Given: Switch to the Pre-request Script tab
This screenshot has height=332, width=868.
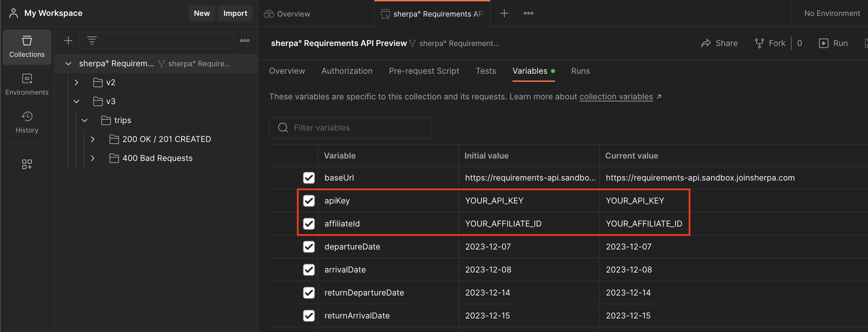Looking at the screenshot, I should pos(424,71).
